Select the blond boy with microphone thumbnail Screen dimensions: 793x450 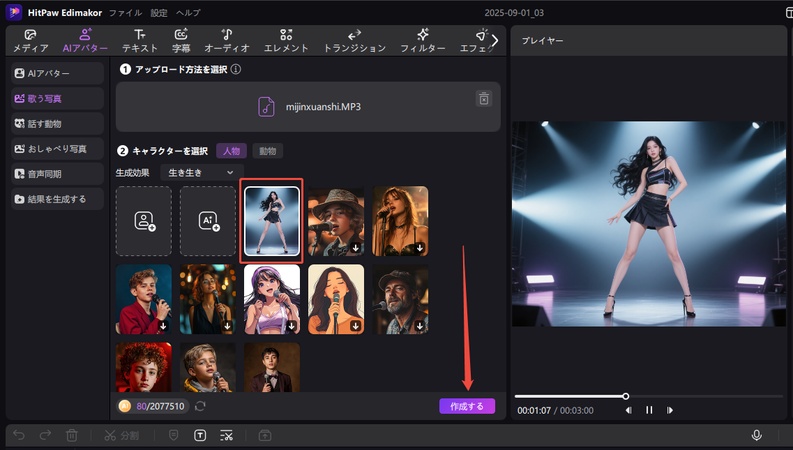click(x=208, y=367)
